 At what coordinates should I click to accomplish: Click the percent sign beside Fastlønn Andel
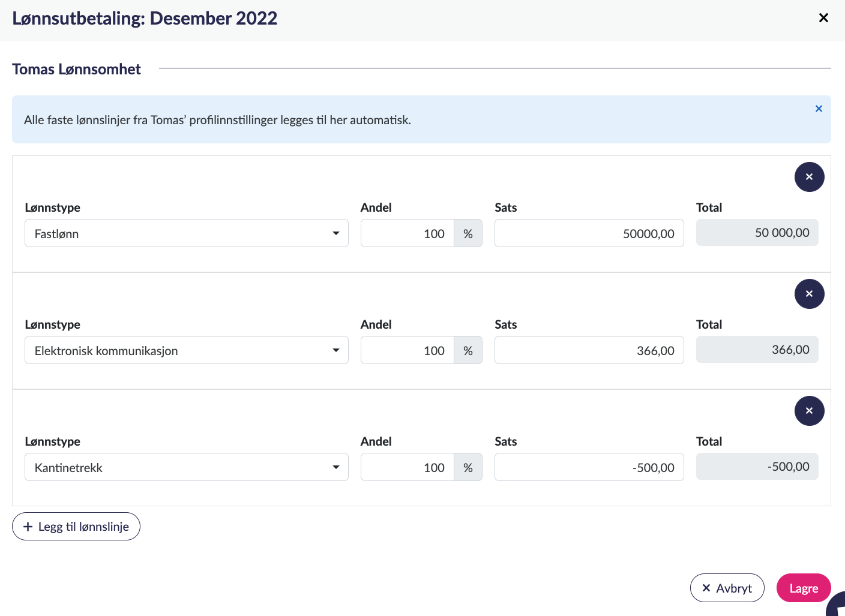coord(468,233)
